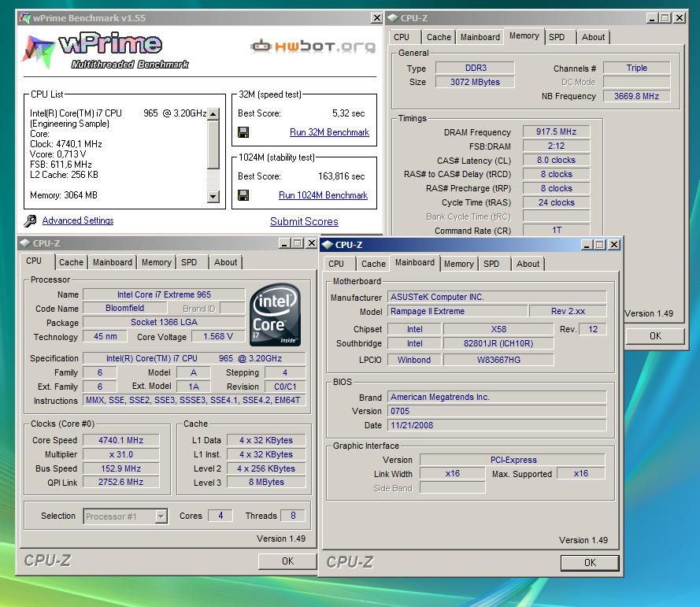Click DRAM Frequency 917.5 MHz field
Viewport: 700px width, 607px height.
point(556,131)
